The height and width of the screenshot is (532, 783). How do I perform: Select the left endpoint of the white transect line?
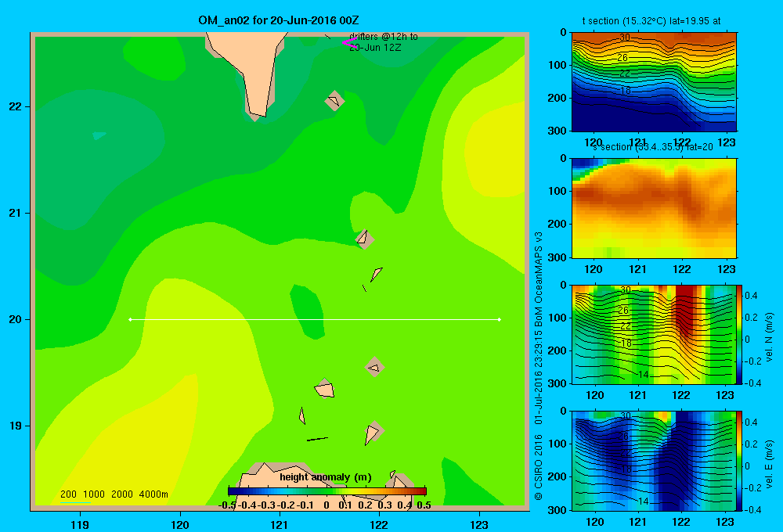pos(130,319)
